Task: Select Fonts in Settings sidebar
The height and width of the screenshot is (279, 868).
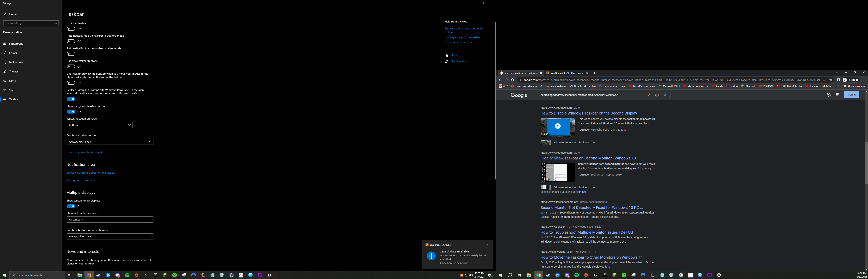Action: (12, 81)
